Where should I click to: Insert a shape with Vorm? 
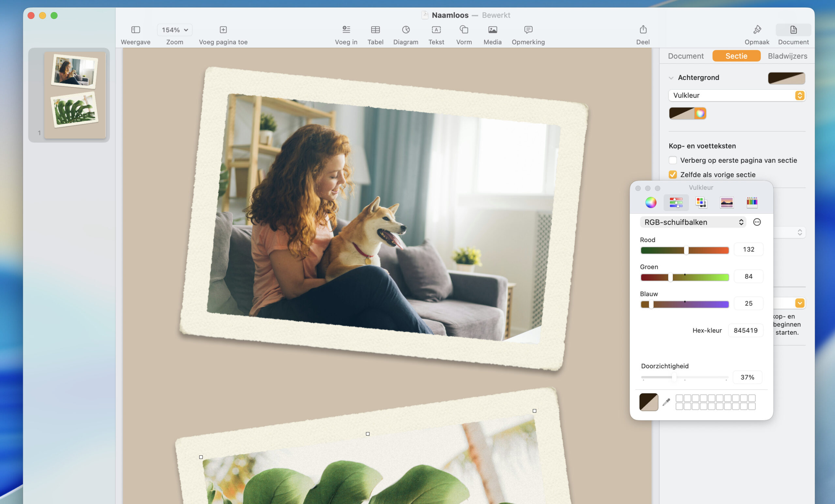click(x=463, y=30)
